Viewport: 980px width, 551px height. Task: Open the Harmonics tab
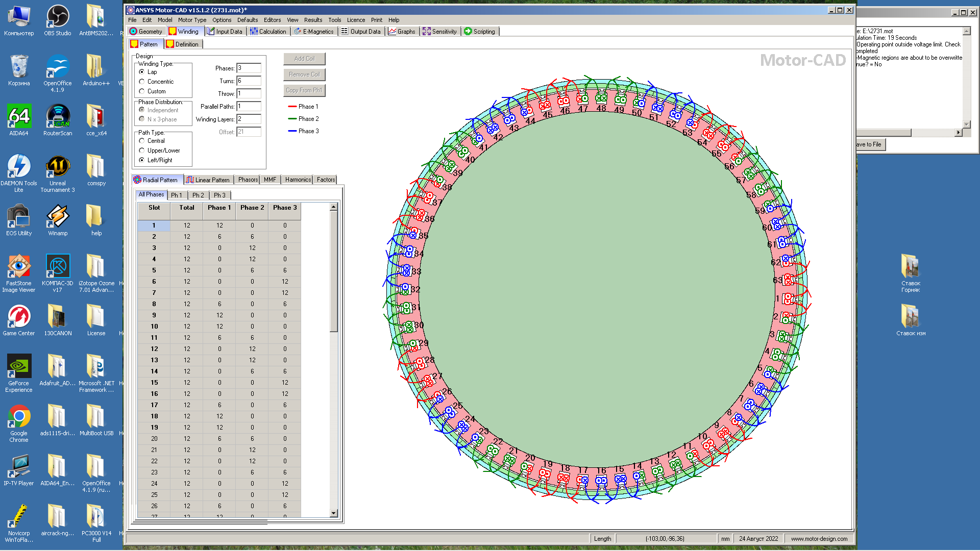(x=298, y=180)
